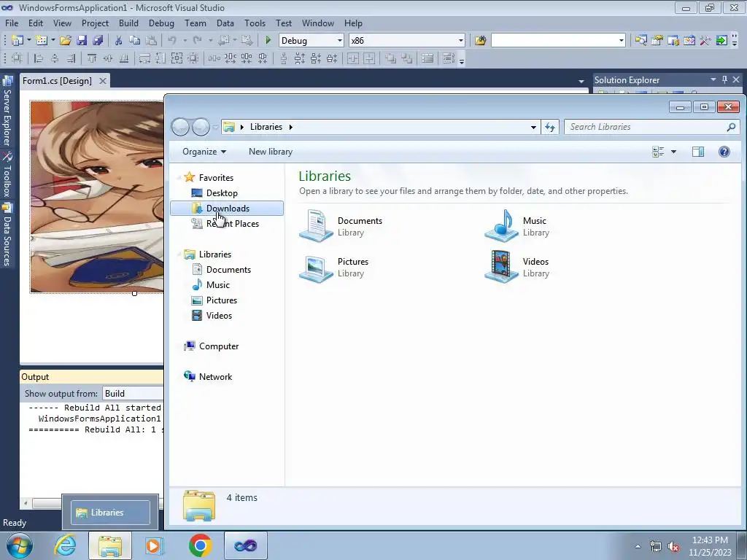Viewport: 747px width, 560px height.
Task: Open the Music library icon
Action: click(x=501, y=226)
